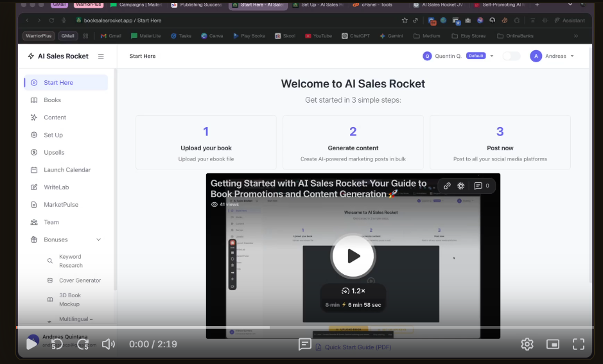603x364 pixels.
Task: Open the Loom video comments counter
Action: [482, 186]
